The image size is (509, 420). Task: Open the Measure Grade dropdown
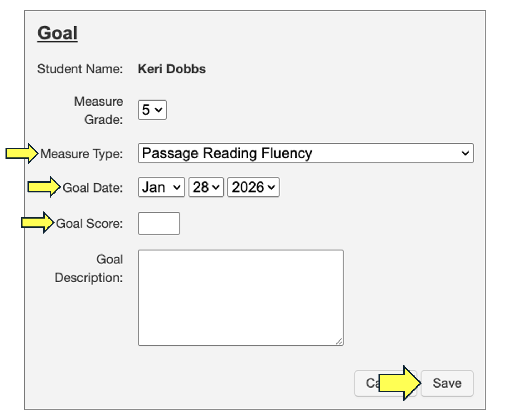click(x=152, y=110)
